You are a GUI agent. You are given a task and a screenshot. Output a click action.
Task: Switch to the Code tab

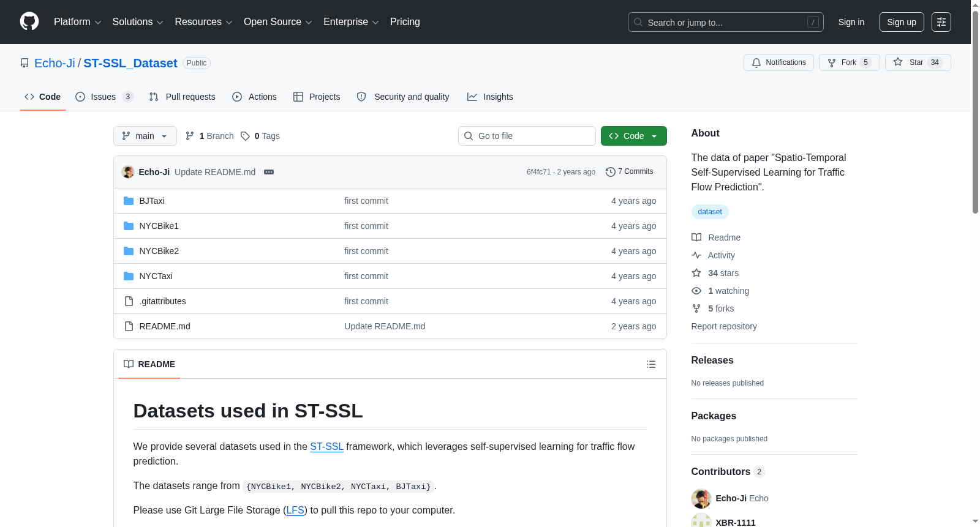[x=43, y=97]
